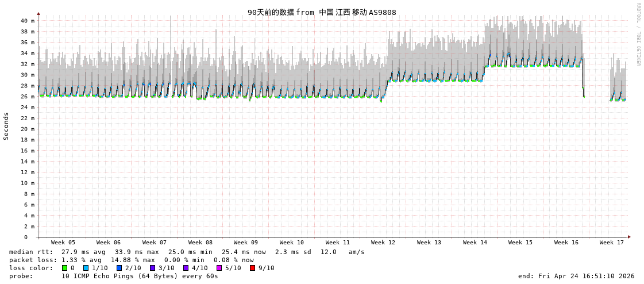
Task: Click the packet loss statistics line
Action: [132, 260]
